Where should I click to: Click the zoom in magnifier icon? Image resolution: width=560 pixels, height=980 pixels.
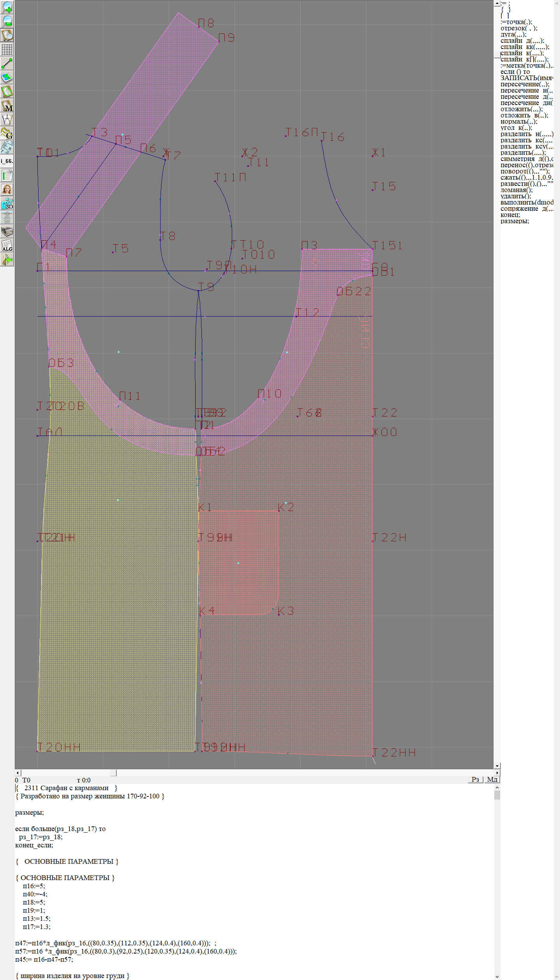click(x=7, y=7)
